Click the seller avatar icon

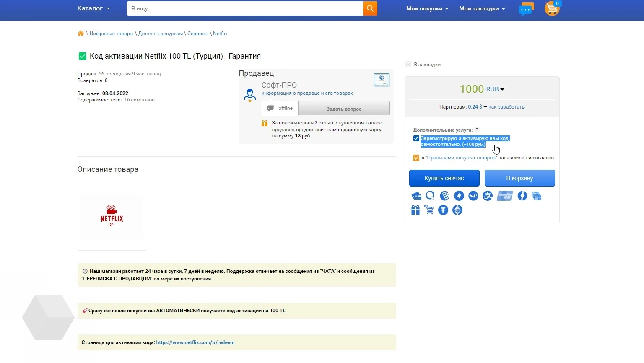250,95
